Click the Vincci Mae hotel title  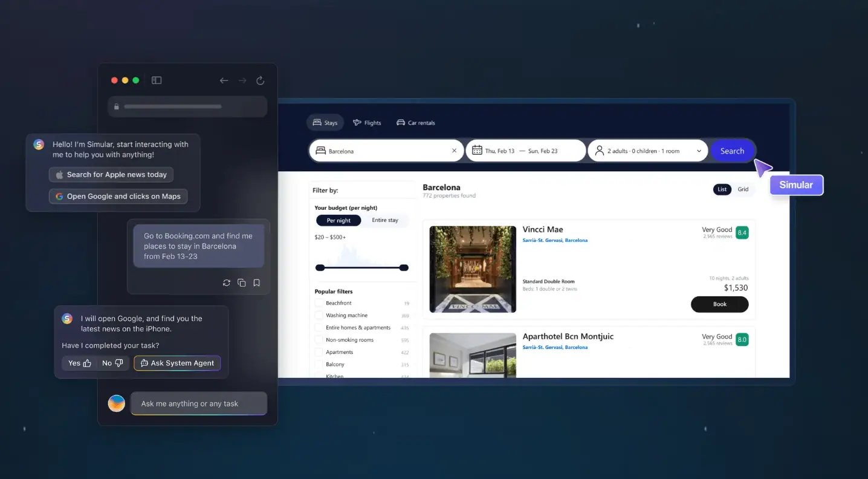click(x=543, y=229)
